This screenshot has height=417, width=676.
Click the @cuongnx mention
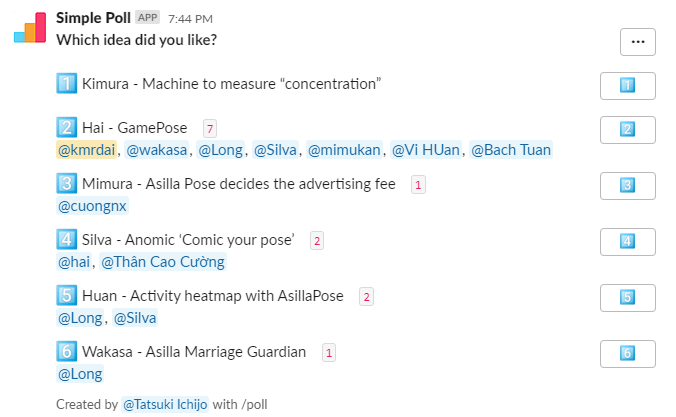[x=92, y=206]
